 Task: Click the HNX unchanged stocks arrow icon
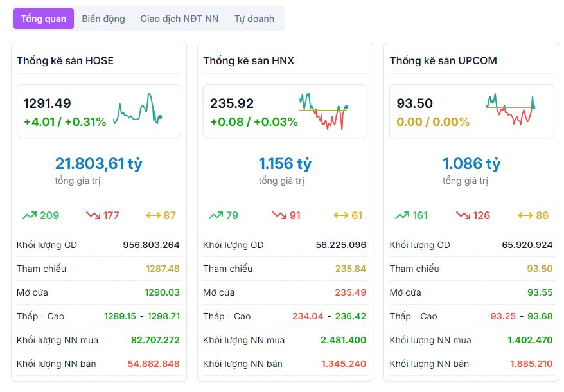click(x=340, y=216)
